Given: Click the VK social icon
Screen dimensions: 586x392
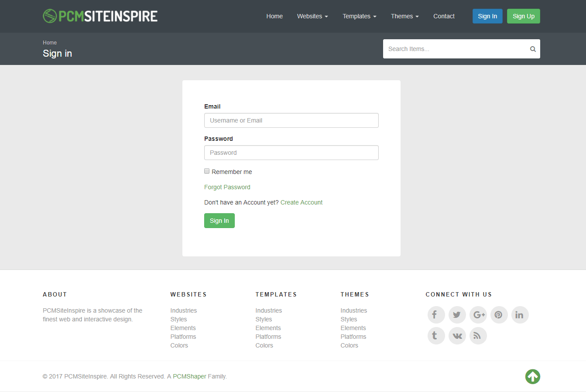Looking at the screenshot, I should (457, 336).
